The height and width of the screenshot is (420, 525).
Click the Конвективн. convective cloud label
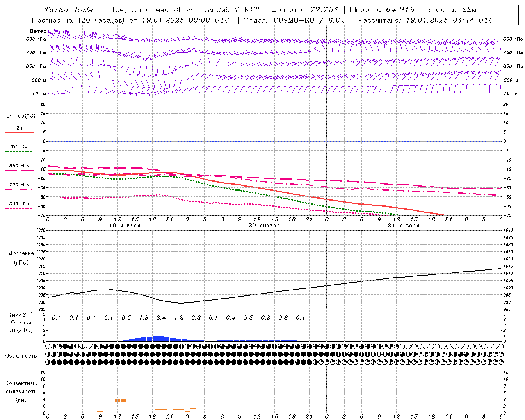tap(21, 384)
